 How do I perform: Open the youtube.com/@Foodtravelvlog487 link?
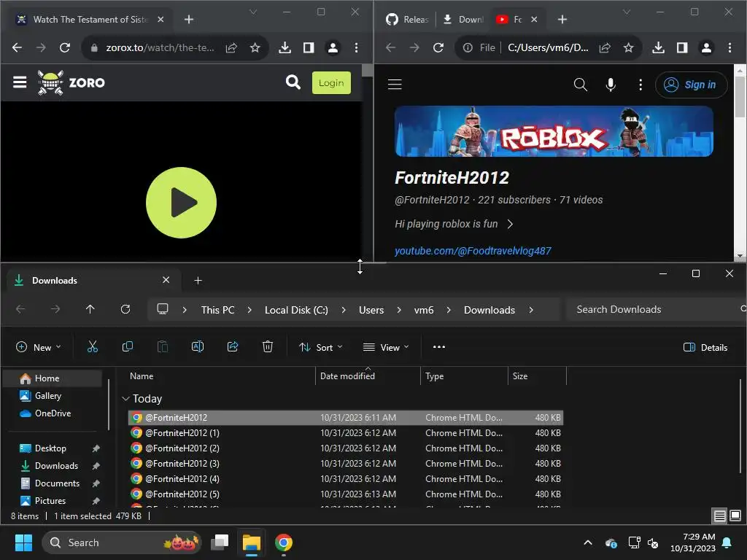(x=473, y=251)
